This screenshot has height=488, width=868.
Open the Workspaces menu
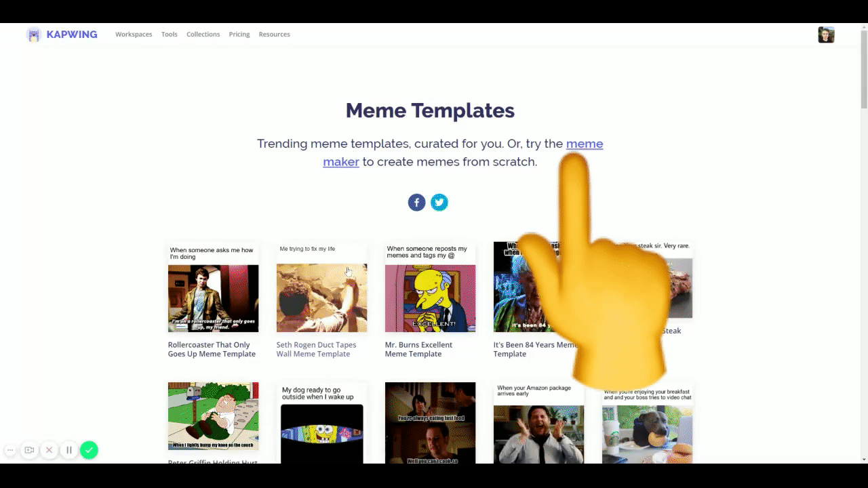134,35
